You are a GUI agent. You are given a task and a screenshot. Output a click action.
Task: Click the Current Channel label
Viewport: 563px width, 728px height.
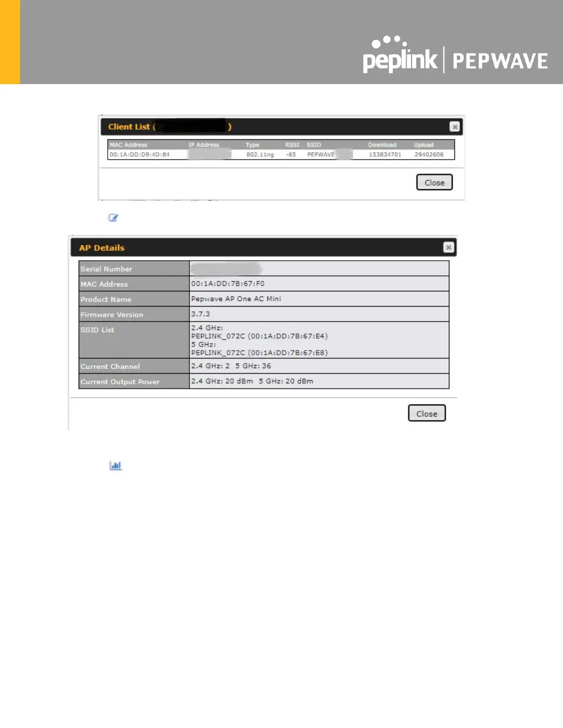click(110, 367)
